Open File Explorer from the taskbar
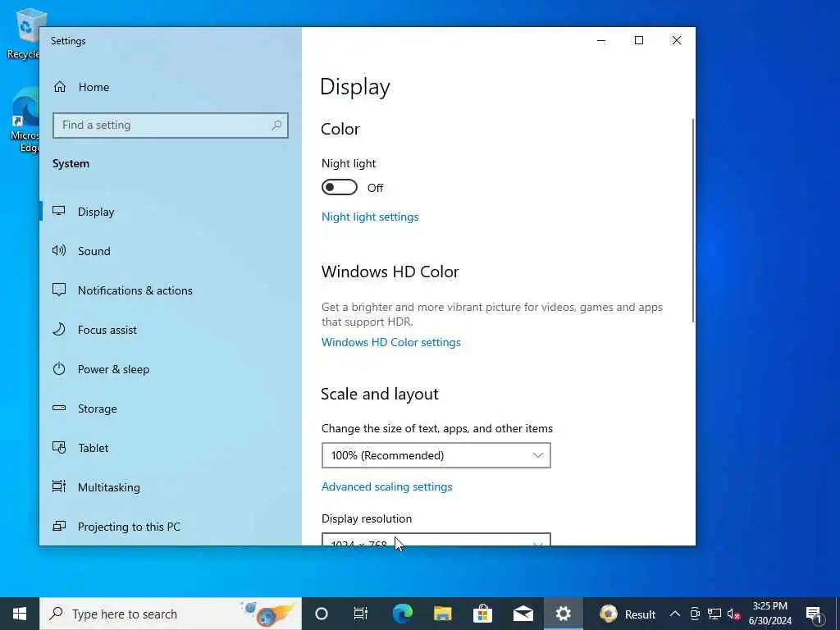The height and width of the screenshot is (630, 840). coord(442,614)
